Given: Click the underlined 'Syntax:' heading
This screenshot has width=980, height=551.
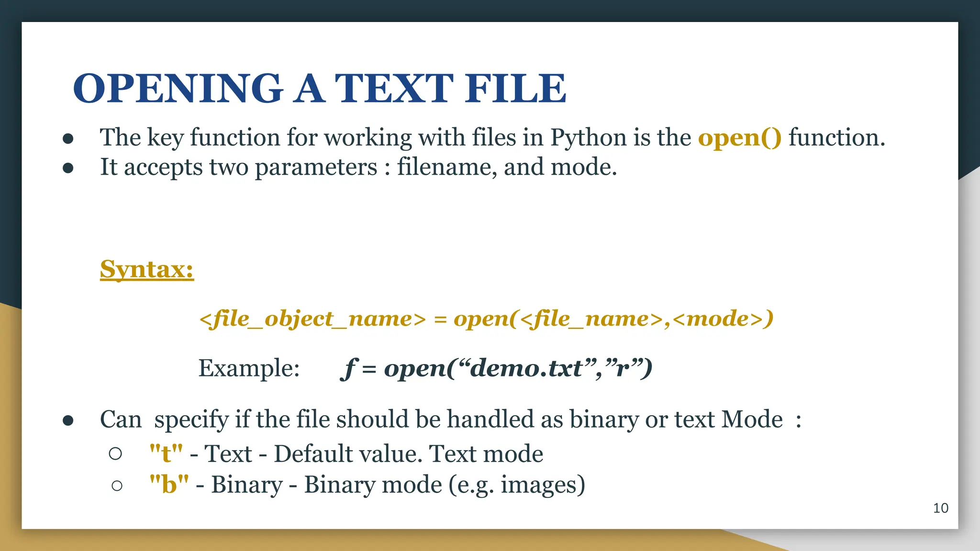Looking at the screenshot, I should [147, 269].
